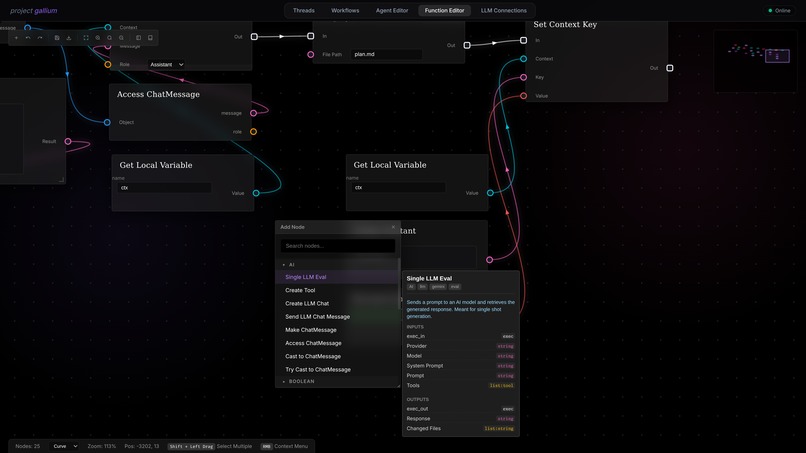This screenshot has width=806, height=453.
Task: Save the function with the toolbar save icon
Action: (x=57, y=38)
